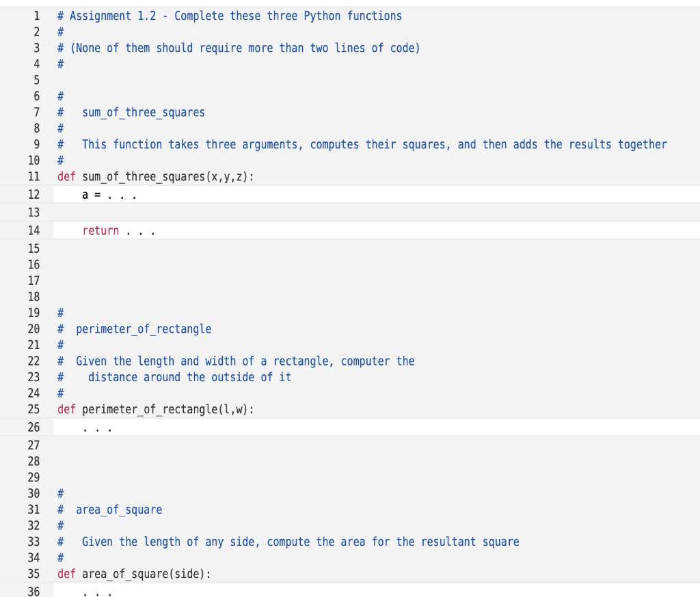Image resolution: width=700 pixels, height=597 pixels.
Task: Select the def keyword on line 35
Action: click(65, 574)
